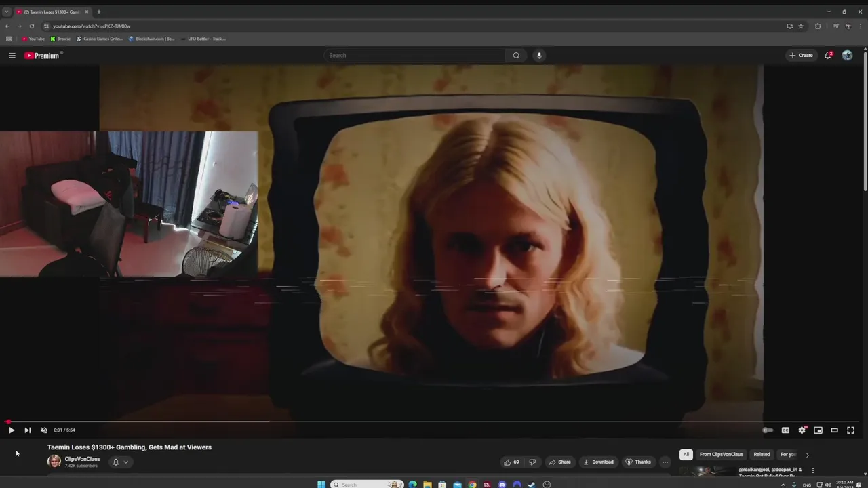Open ClipsVonClaus channel avatar
This screenshot has height=488, width=868.
(54, 462)
